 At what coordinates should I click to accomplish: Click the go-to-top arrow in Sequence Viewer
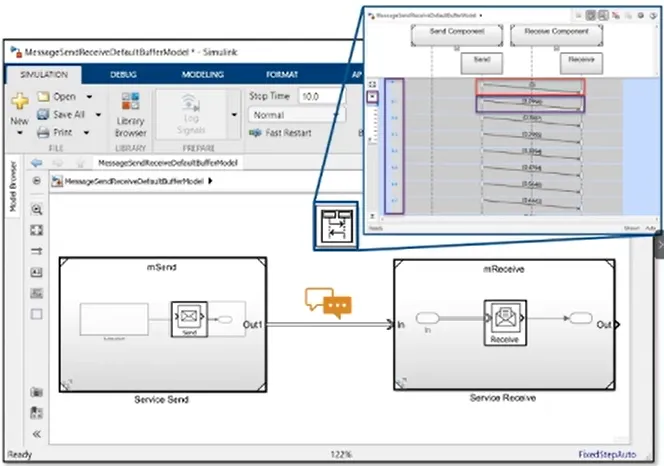[372, 97]
